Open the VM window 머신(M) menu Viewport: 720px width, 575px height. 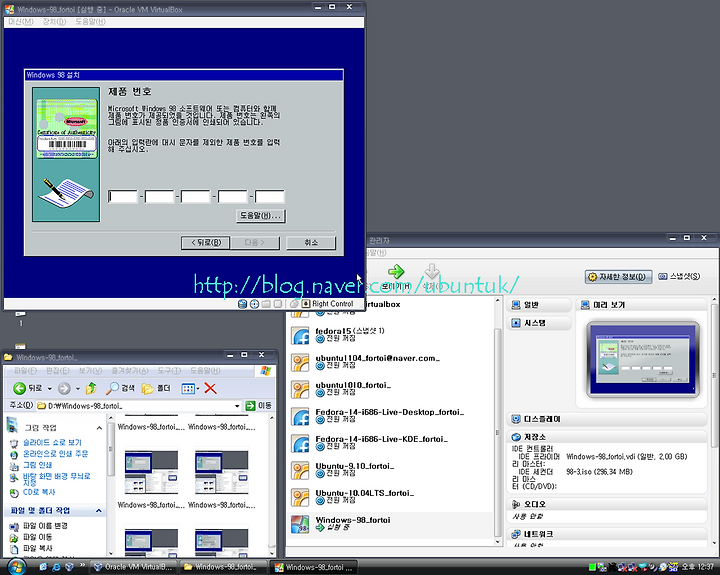click(21, 22)
